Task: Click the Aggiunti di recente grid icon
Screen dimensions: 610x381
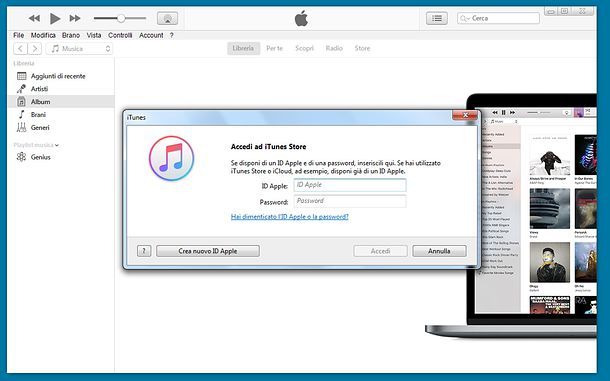Action: click(x=21, y=76)
